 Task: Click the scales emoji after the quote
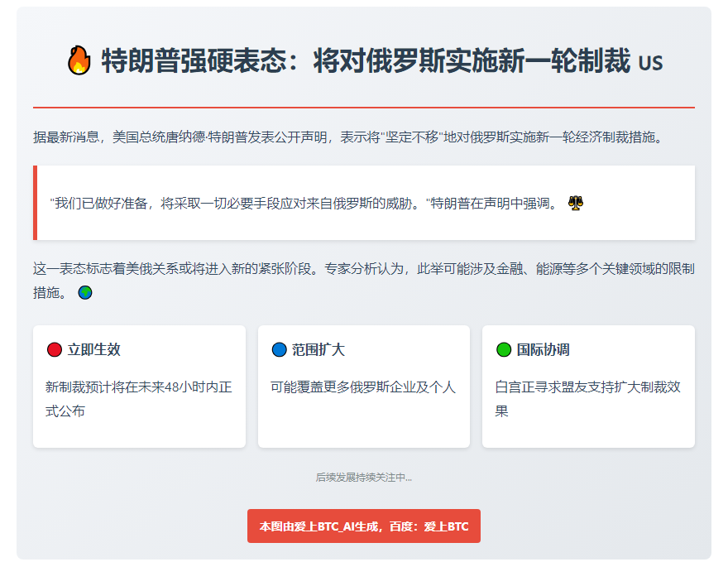tap(576, 203)
